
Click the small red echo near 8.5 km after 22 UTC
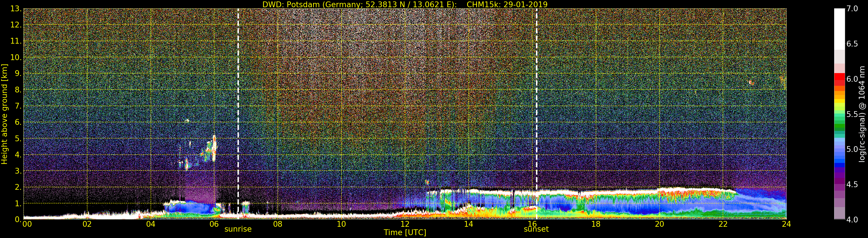pyautogui.click(x=751, y=83)
